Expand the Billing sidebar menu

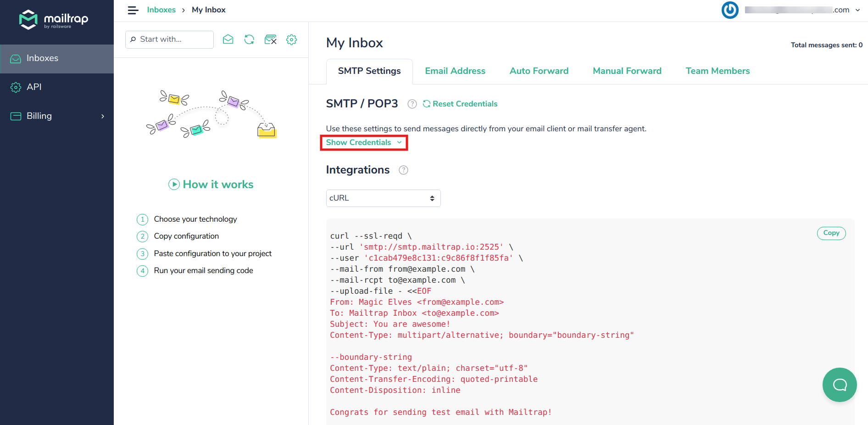tap(57, 116)
